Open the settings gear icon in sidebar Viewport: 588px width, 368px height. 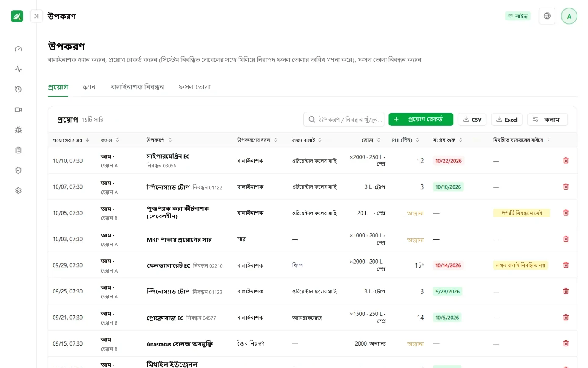click(x=18, y=191)
